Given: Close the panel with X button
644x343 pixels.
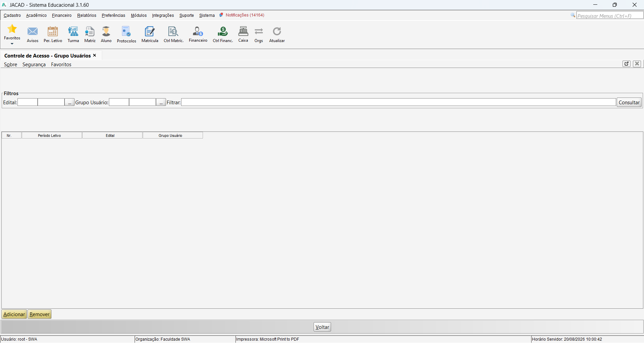Looking at the screenshot, I should [637, 64].
